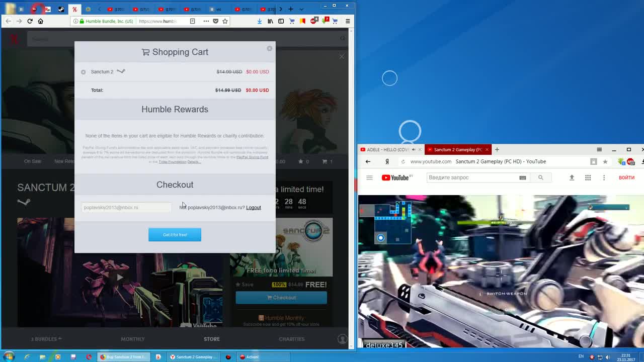This screenshot has width=644, height=362.
Task: Open YouTube settings three-dot menu
Action: click(604, 177)
